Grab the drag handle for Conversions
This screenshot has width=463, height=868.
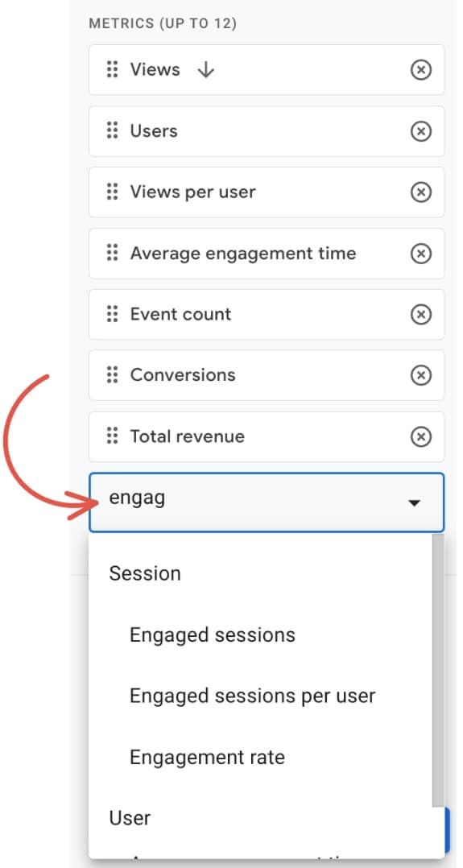tap(113, 375)
